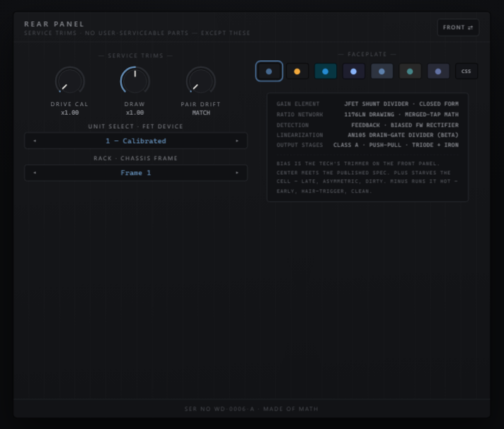The width and height of the screenshot is (504, 429).
Task: Select previous FET device unit arrow
Action: tap(35, 141)
